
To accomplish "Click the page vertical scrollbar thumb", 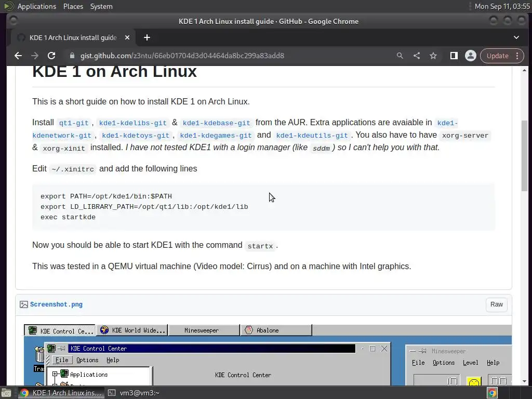I will [525, 156].
